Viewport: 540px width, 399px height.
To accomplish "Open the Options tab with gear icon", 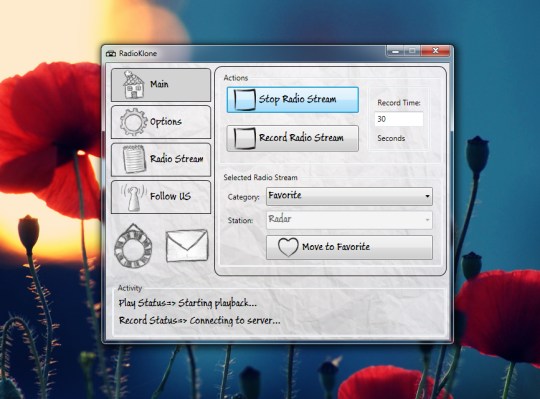I will [x=161, y=122].
